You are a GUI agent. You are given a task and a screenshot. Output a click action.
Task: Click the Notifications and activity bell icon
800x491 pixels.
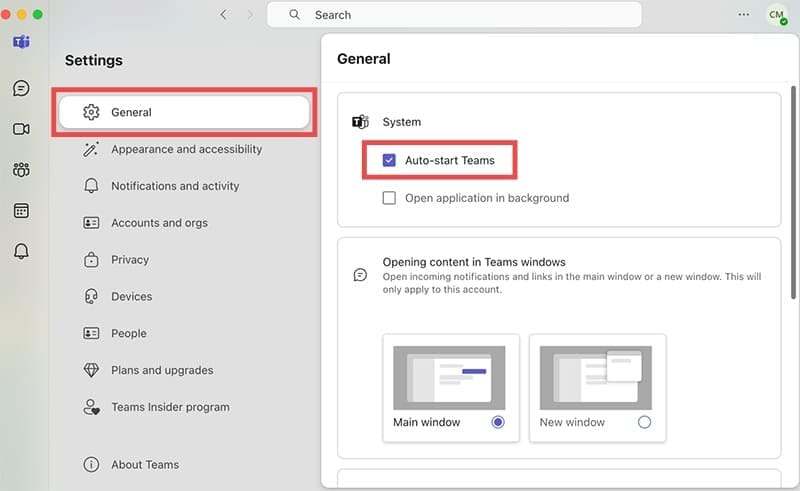(x=91, y=186)
